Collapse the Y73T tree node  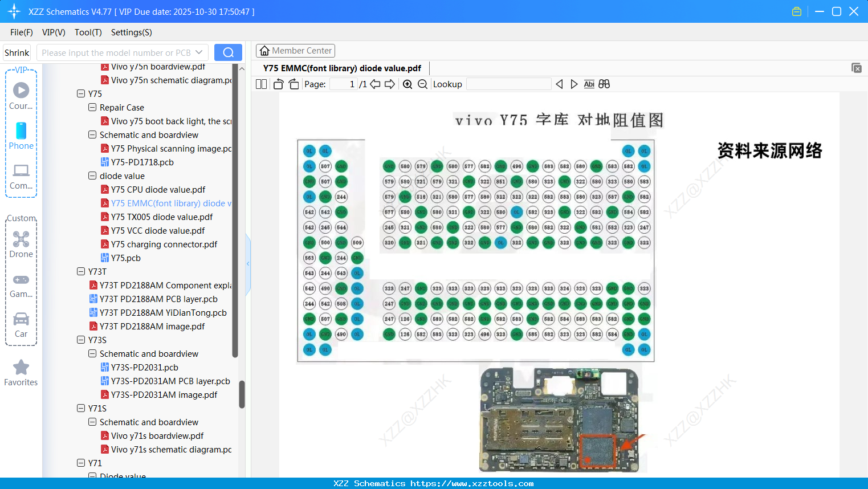[80, 271]
